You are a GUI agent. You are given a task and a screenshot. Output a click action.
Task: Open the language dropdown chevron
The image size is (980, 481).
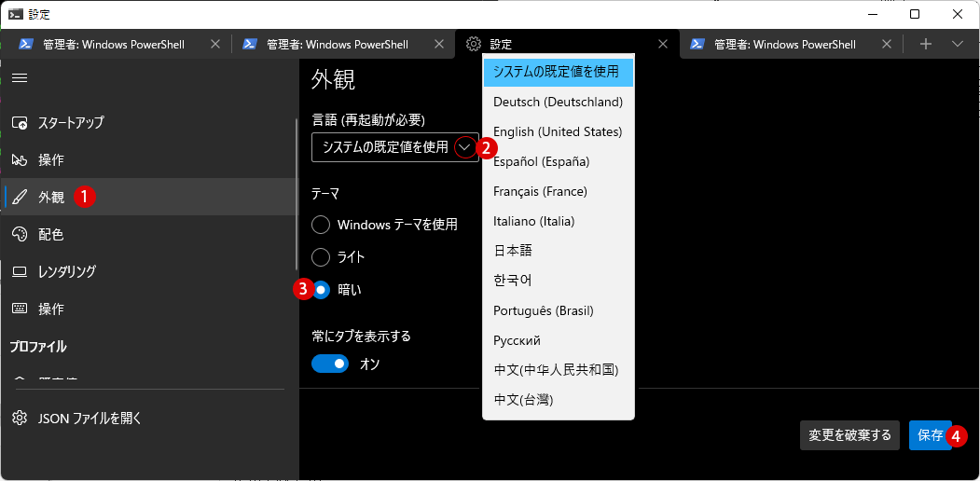[465, 147]
